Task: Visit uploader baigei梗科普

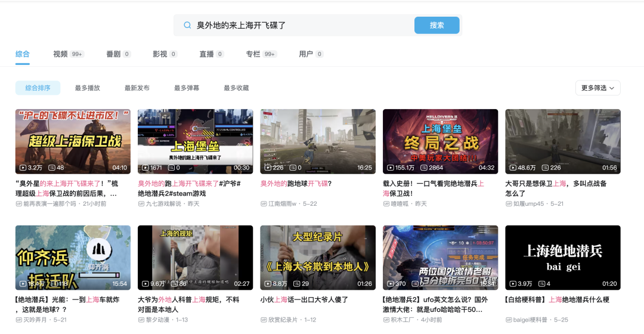Action: [x=530, y=320]
